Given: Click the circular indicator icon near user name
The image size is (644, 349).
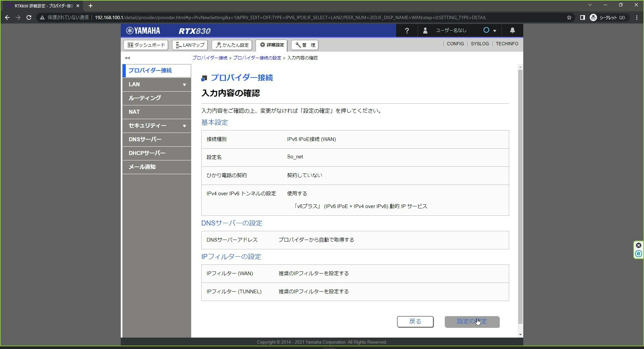Looking at the screenshot, I should point(486,30).
